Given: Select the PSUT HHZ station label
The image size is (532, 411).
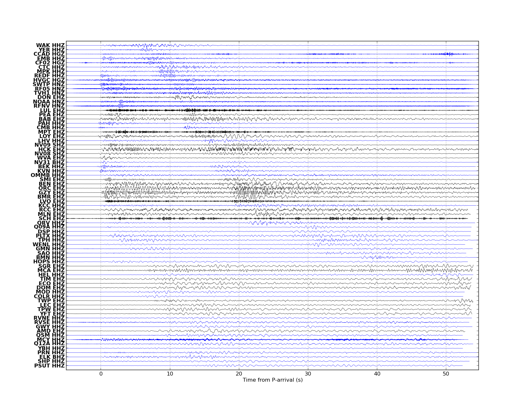Looking at the screenshot, I should (x=49, y=366).
